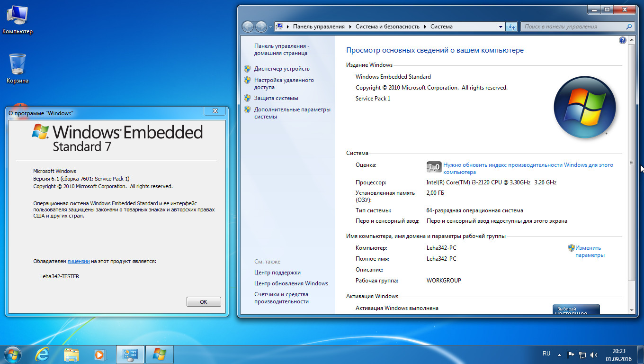Open Центр обновления Windows link
This screenshot has height=364, width=644.
(291, 283)
